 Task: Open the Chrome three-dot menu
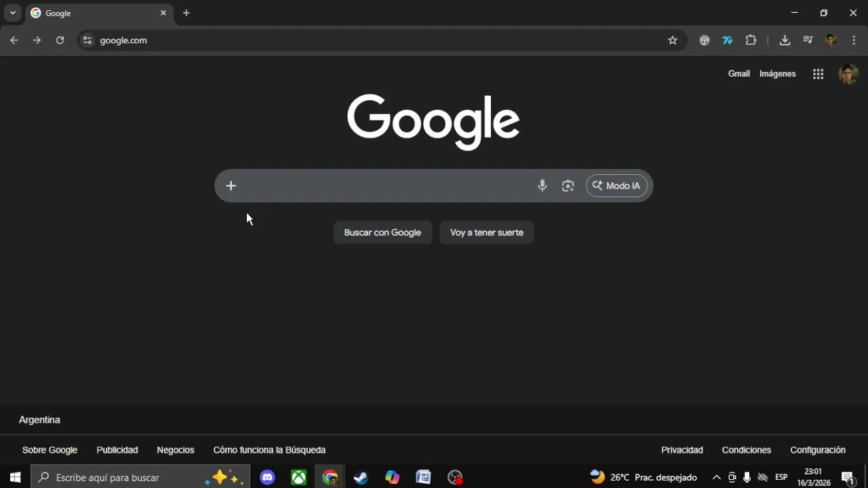click(x=854, y=41)
